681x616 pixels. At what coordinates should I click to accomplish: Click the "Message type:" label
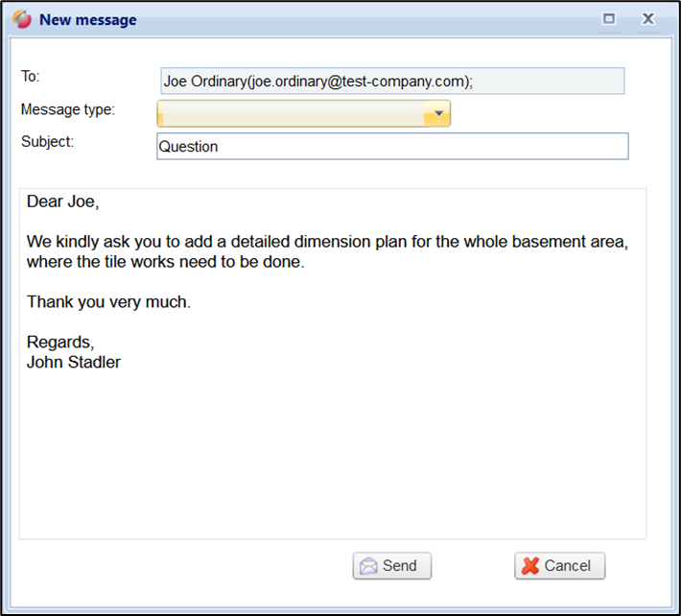pos(67,109)
